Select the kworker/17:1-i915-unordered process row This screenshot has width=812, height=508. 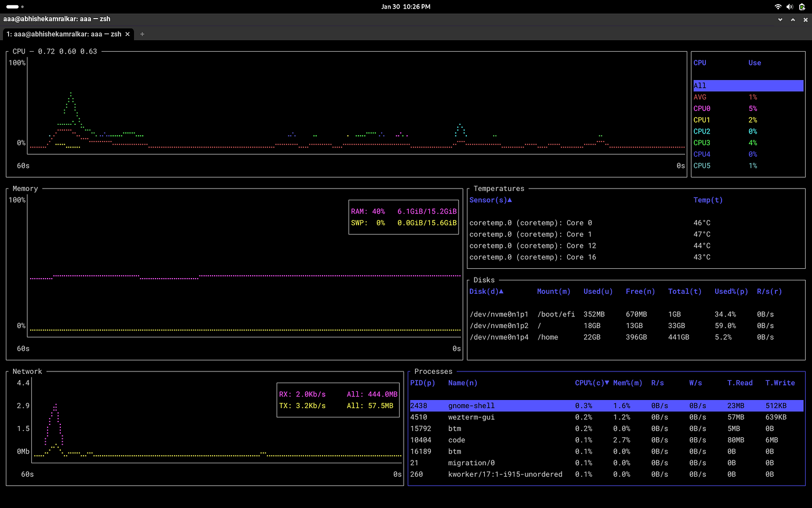coord(607,474)
